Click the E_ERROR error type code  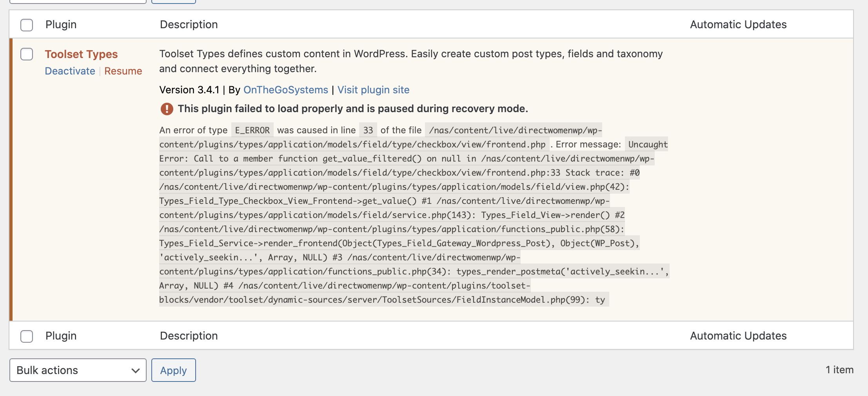(252, 130)
